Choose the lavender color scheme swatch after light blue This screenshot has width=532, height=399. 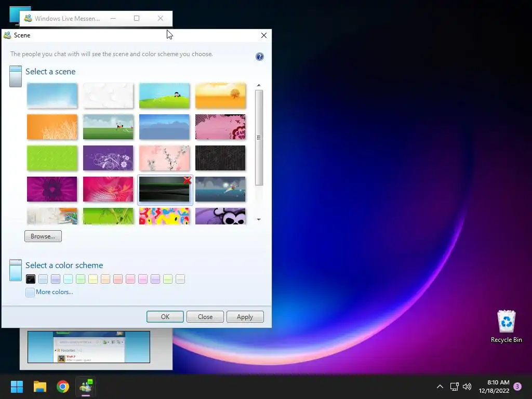56,279
